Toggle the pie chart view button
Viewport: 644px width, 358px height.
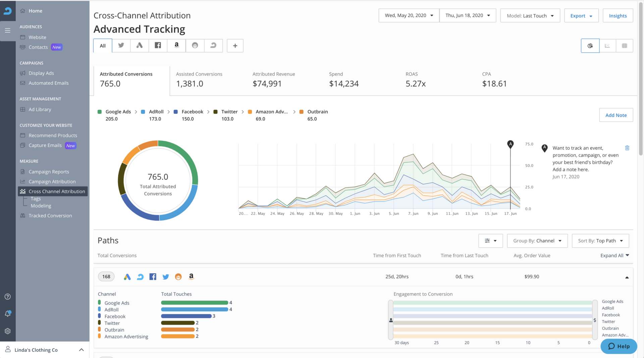click(x=590, y=45)
